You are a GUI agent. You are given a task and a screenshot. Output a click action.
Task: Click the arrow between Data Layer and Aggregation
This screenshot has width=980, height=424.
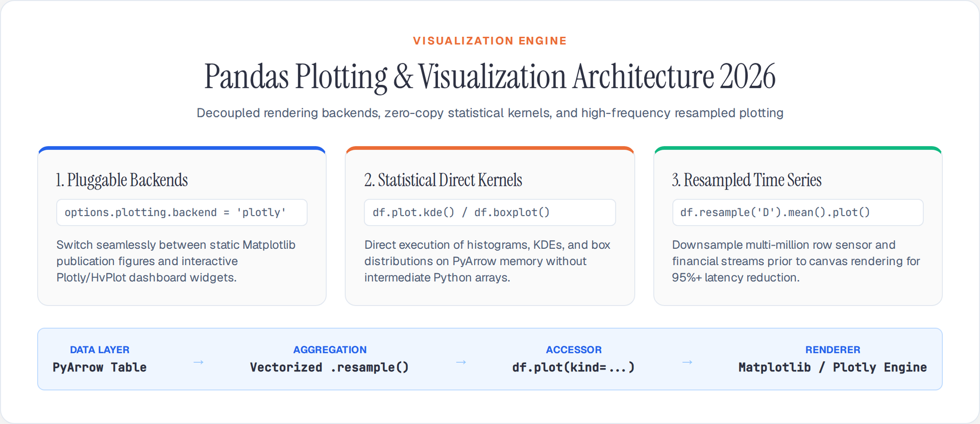pos(199,362)
